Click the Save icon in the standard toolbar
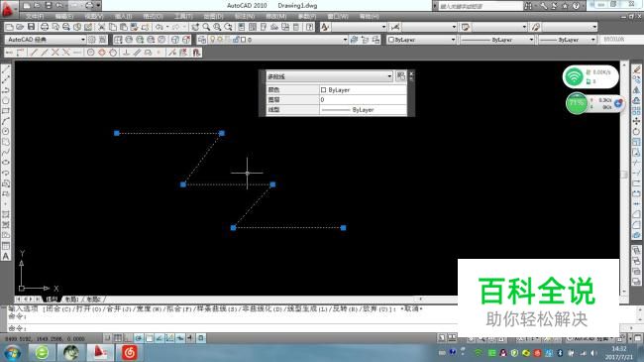Image resolution: width=644 pixels, height=362 pixels. point(32,27)
